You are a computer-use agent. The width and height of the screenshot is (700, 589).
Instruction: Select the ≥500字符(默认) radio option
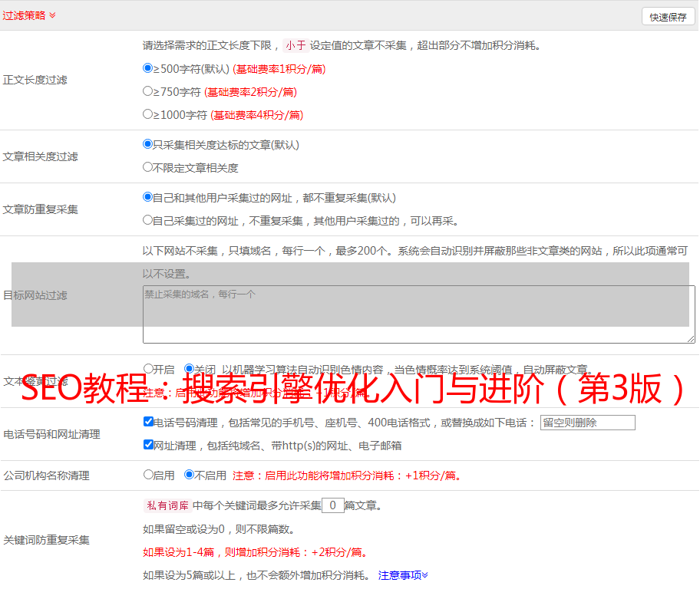click(x=148, y=68)
